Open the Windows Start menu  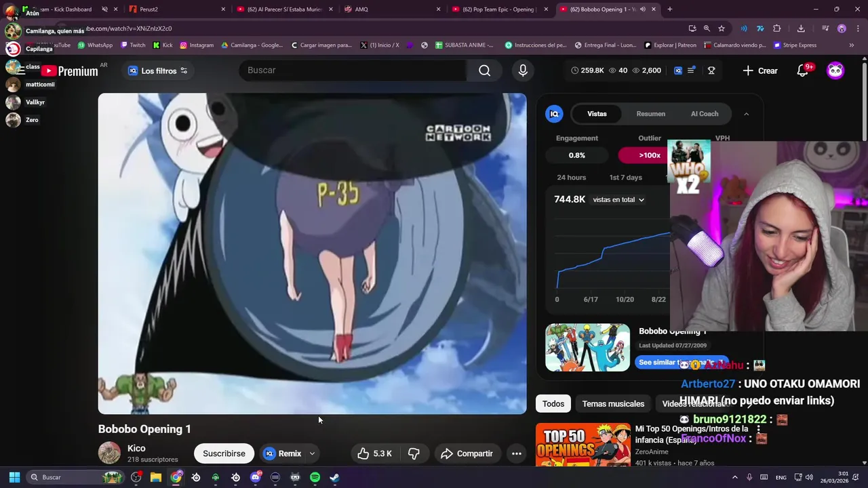(x=14, y=477)
